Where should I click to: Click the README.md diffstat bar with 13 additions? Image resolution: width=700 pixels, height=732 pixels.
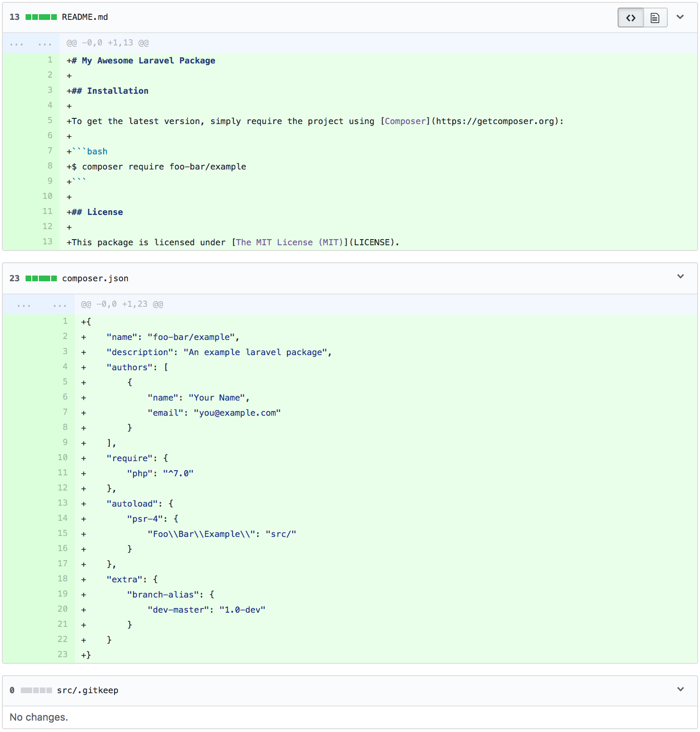point(41,17)
